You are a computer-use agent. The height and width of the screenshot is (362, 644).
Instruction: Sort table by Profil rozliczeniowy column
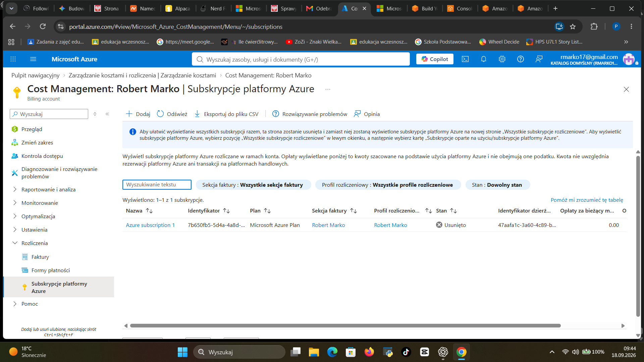click(x=403, y=211)
